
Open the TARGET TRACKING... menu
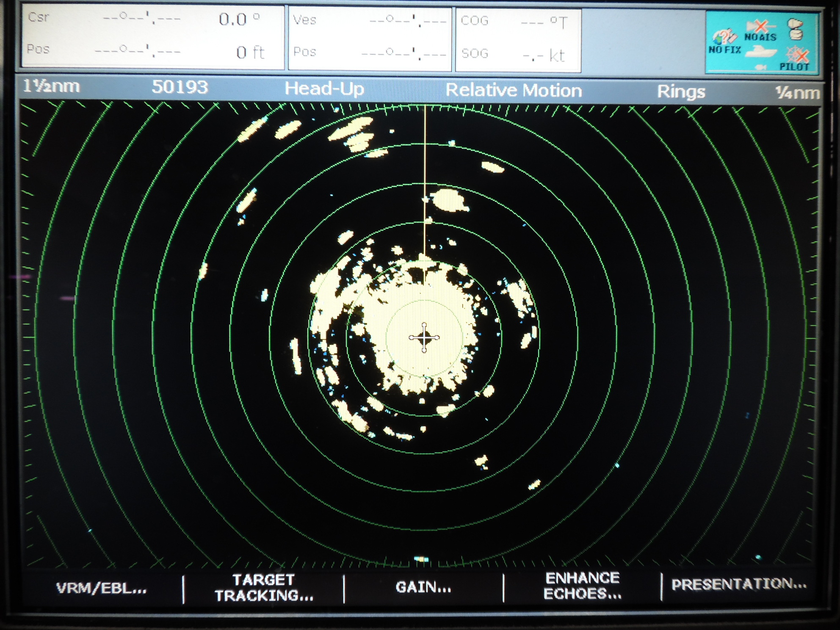pos(264,588)
